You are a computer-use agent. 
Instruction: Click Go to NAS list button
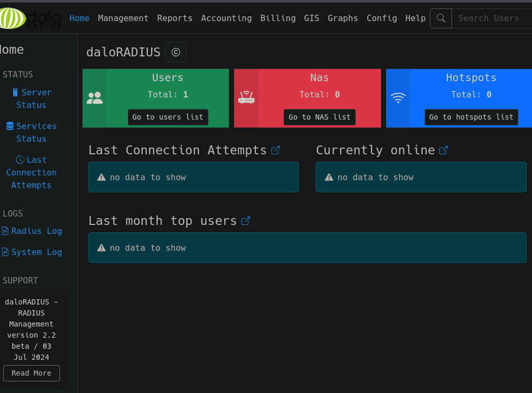(319, 117)
